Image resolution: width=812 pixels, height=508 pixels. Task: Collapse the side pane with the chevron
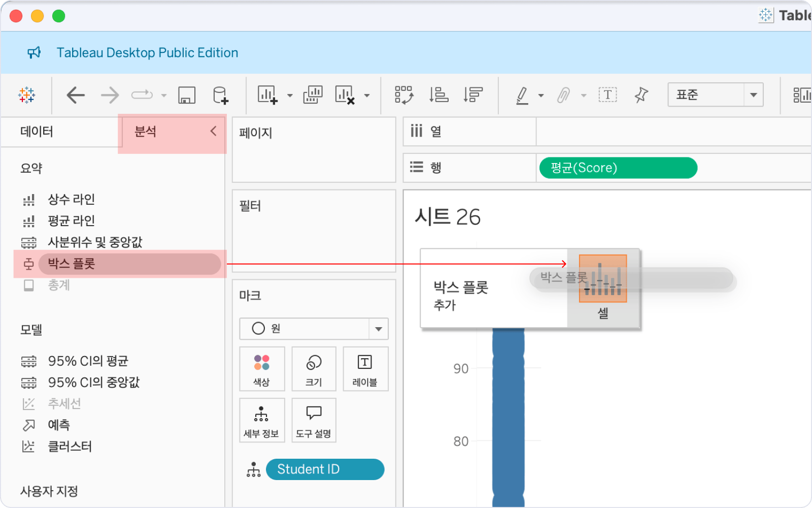213,132
